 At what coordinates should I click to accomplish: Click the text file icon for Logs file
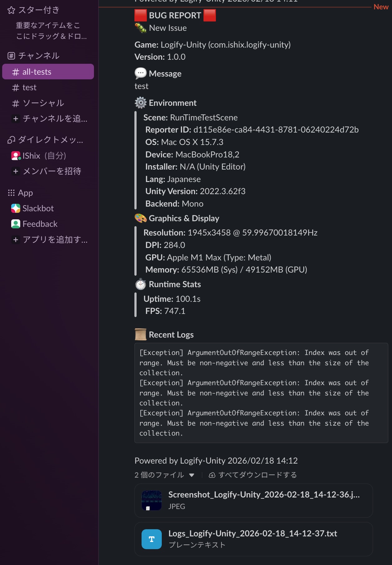[x=152, y=539]
